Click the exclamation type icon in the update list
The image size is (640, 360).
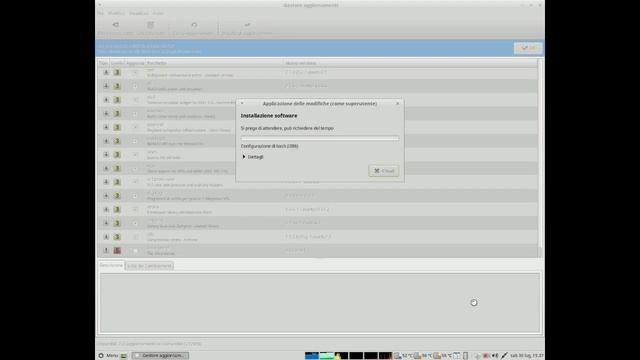[x=106, y=250]
